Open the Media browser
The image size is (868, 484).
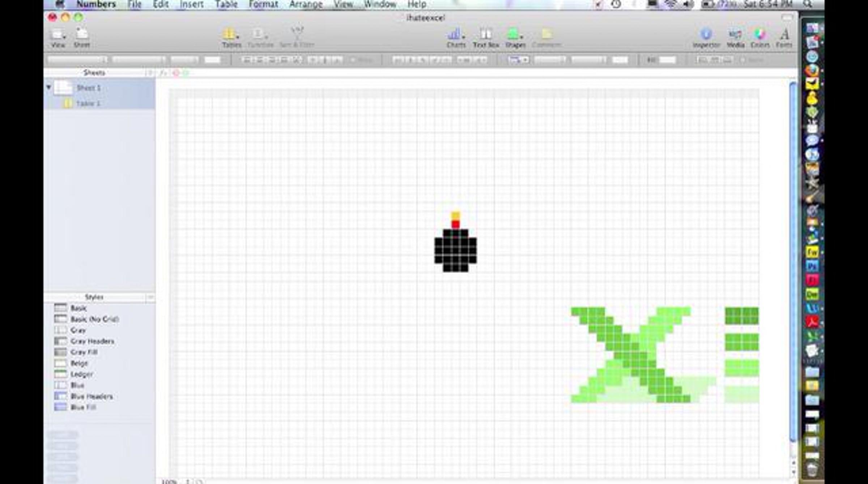735,38
